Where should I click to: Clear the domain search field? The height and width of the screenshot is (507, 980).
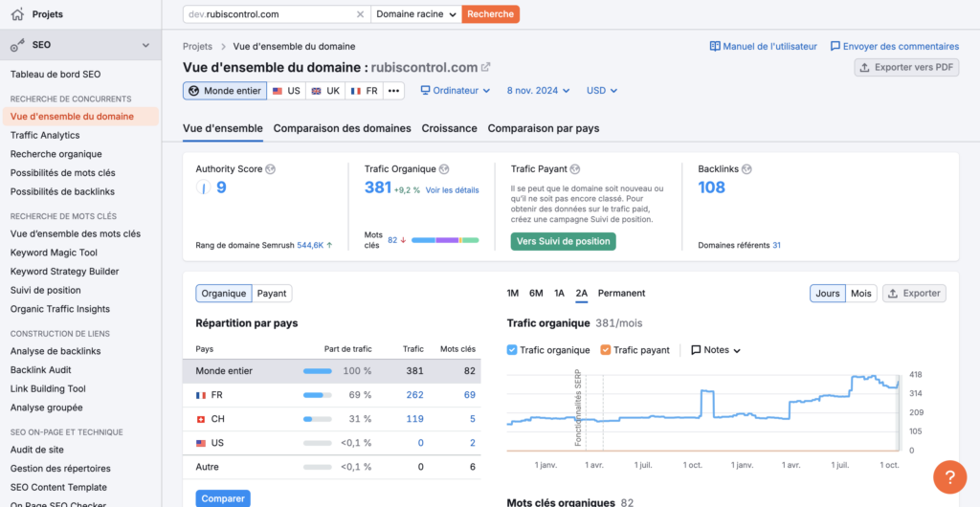[360, 14]
